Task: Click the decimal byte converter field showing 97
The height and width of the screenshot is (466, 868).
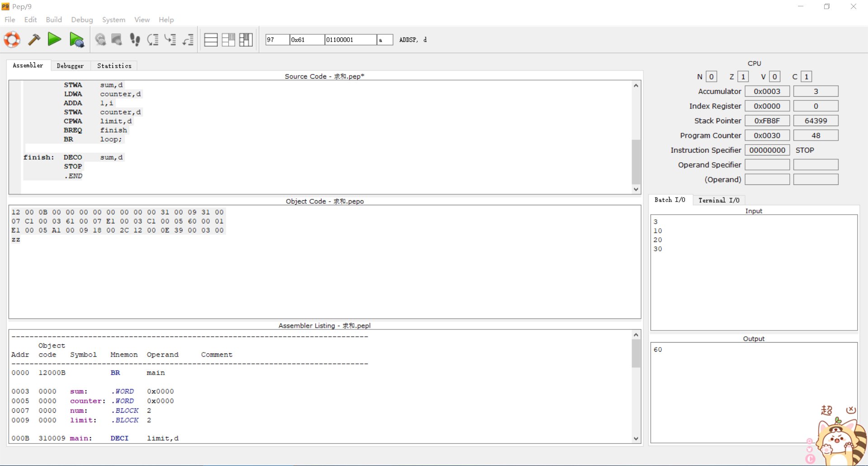Action: click(277, 40)
